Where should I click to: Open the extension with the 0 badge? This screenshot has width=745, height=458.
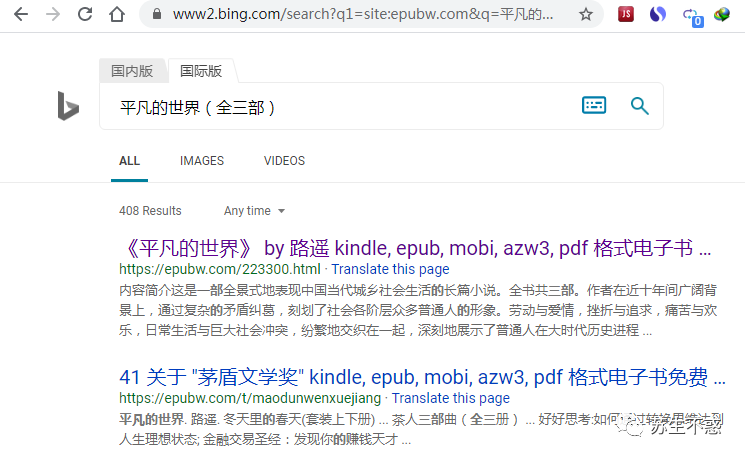click(692, 16)
